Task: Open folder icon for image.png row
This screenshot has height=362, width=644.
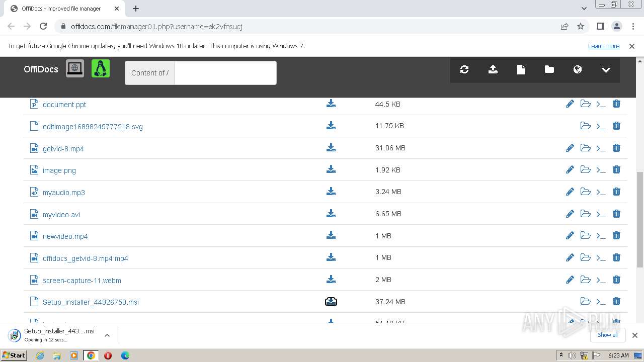Action: 585,169
